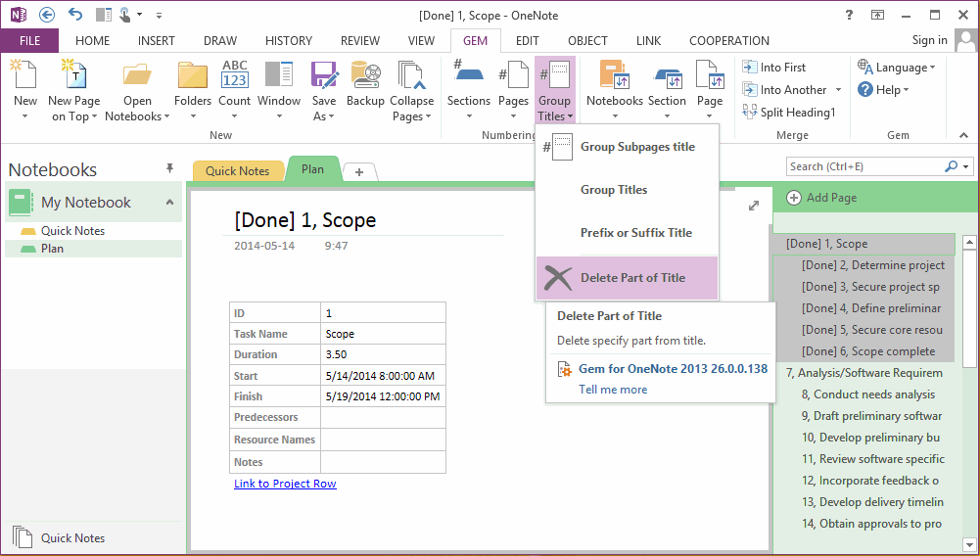Click the Help question mark in title bar
This screenshot has width=980, height=556.
click(x=849, y=15)
